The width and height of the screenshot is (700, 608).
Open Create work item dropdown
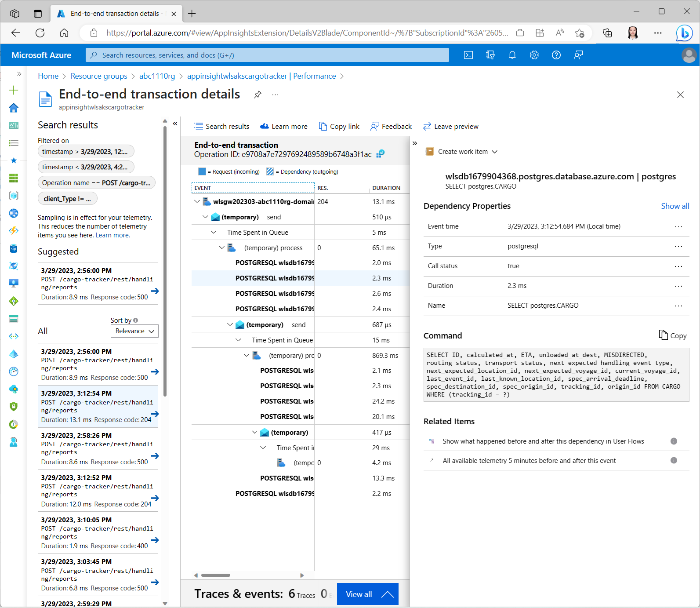point(461,152)
